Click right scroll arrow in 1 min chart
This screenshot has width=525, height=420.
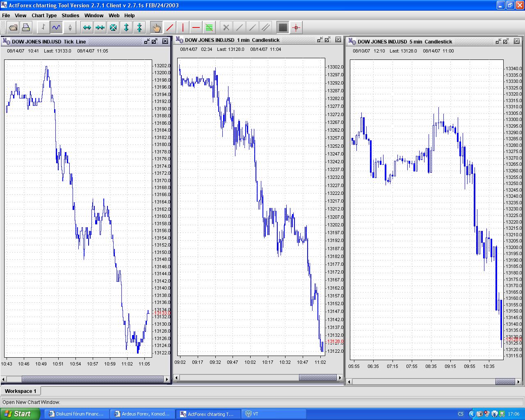click(340, 378)
